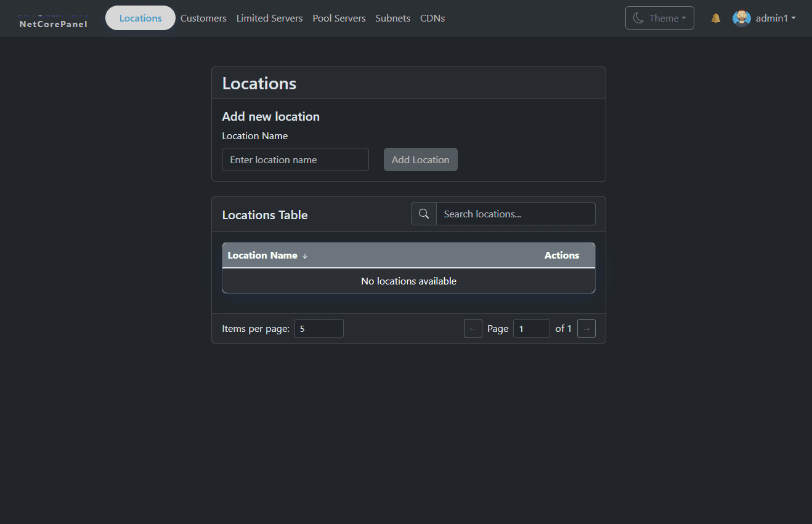Image resolution: width=812 pixels, height=524 pixels.
Task: Click the NetCorePanel logo
Action: click(54, 22)
